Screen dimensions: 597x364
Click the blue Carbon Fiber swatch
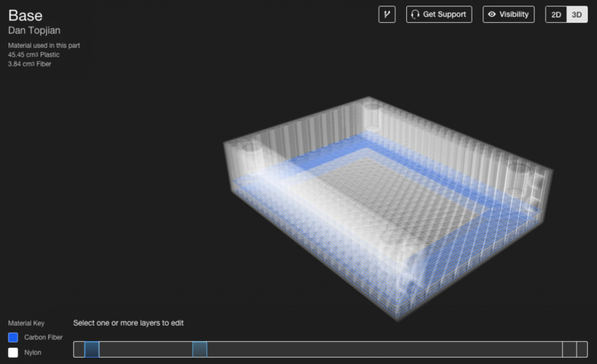[13, 337]
